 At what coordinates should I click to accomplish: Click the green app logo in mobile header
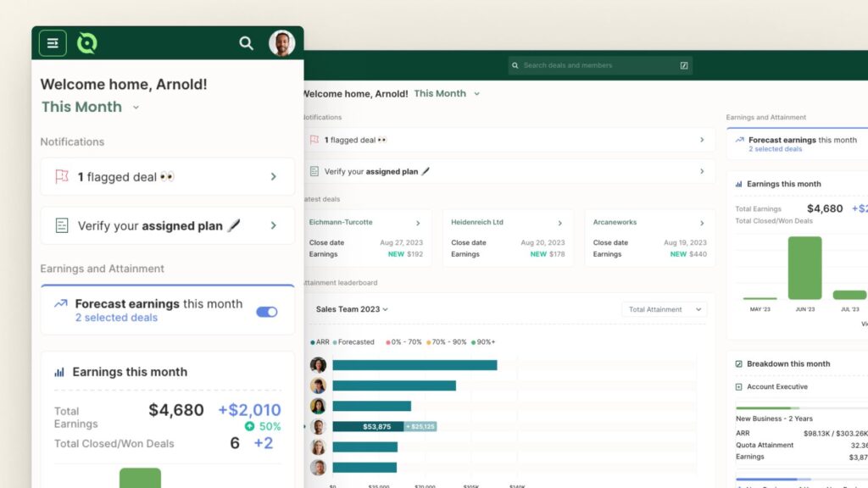coord(87,43)
